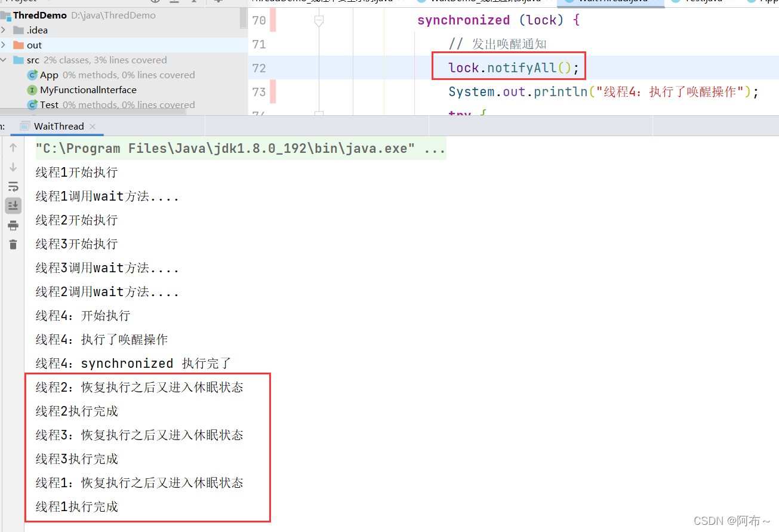Screen dimensions: 779x532
Task: Click line number 71 in gutter
Action: (x=259, y=44)
